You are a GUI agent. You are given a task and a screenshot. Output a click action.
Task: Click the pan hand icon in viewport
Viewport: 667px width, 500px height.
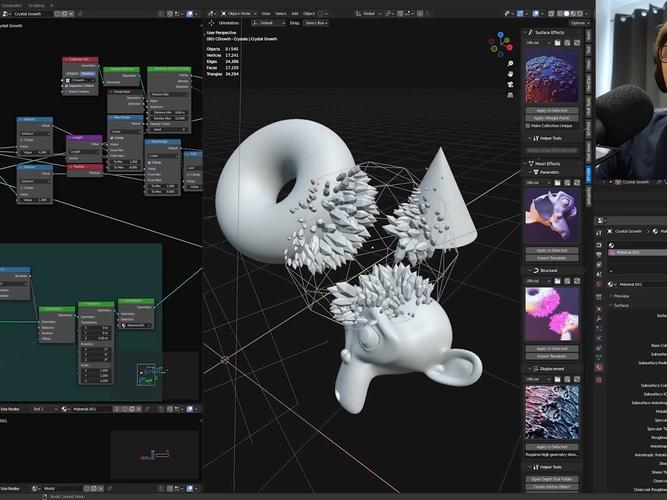(x=510, y=74)
